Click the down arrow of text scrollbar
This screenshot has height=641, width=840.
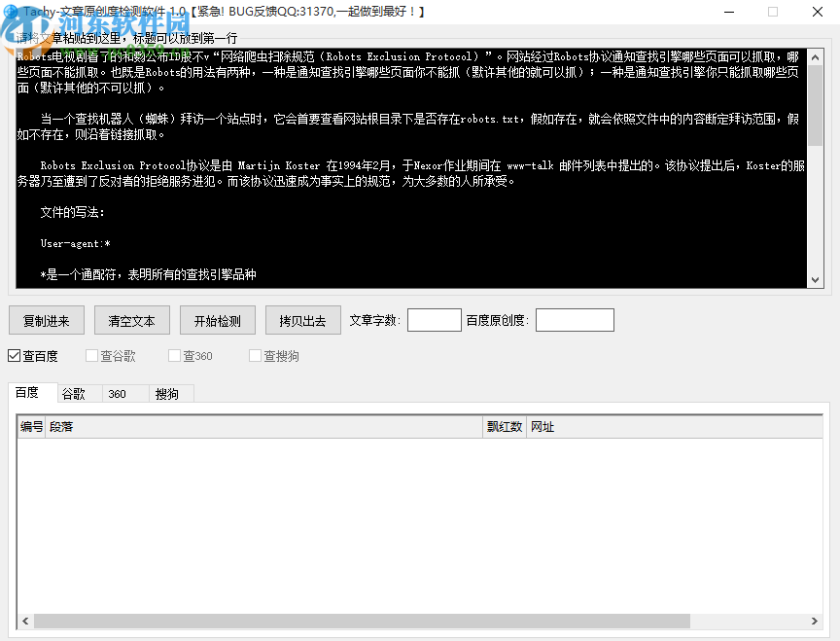click(x=815, y=279)
